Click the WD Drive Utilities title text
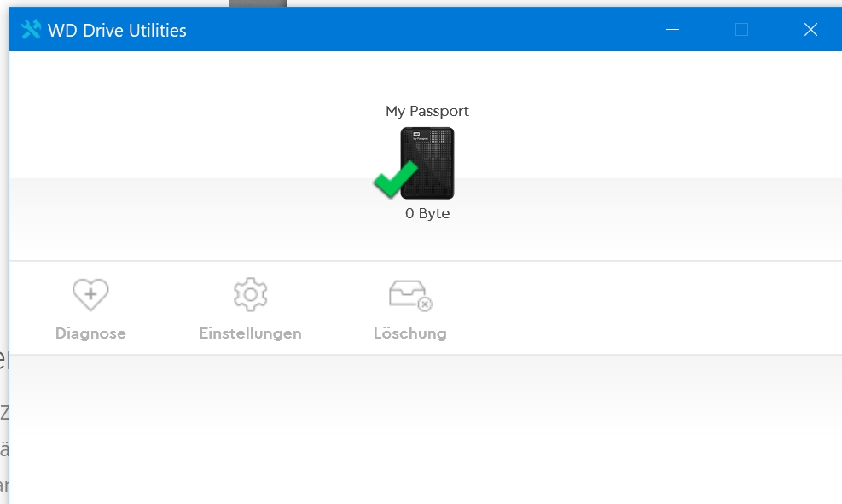Screen dimensions: 842x504 click(116, 30)
